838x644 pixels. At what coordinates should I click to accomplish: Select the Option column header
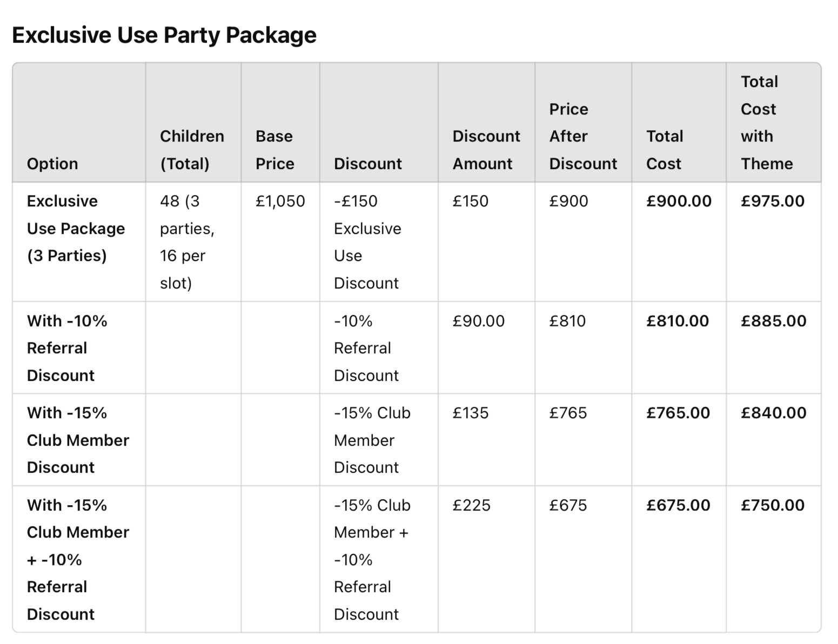tap(52, 164)
